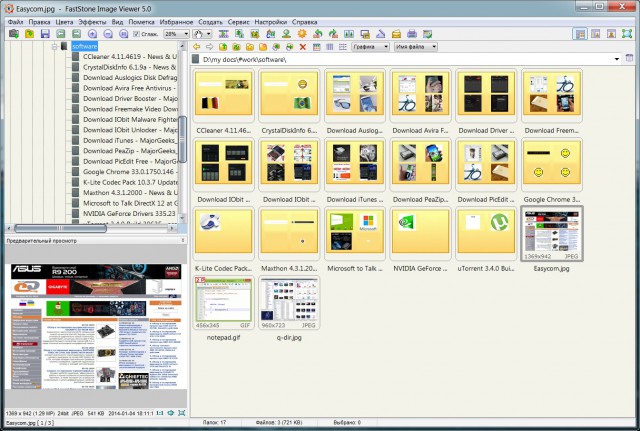Screen dimensions: 640x431
Task: Select K-Lite Codec Pack folder in tree
Action: (130, 182)
